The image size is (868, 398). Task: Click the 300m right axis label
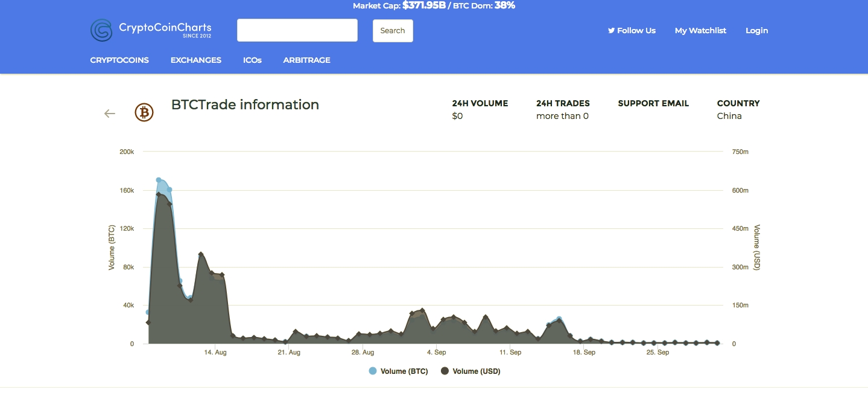tap(740, 267)
